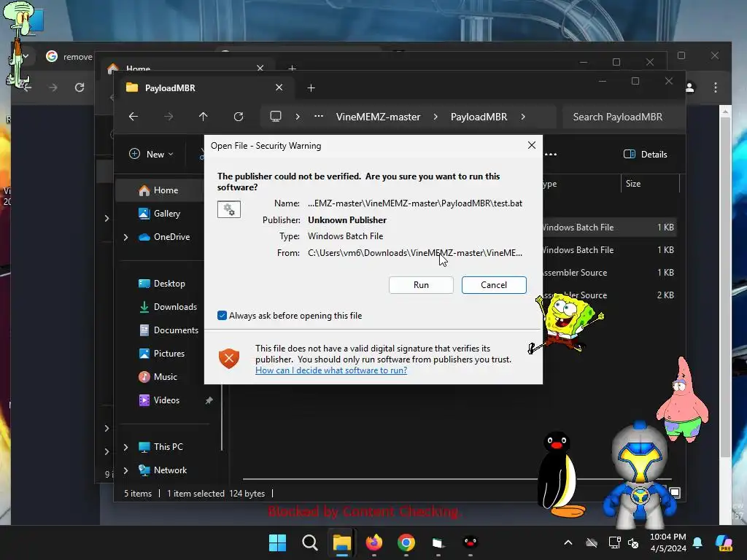Image resolution: width=747 pixels, height=560 pixels.
Task: Open Google Chrome from taskbar
Action: [x=406, y=542]
